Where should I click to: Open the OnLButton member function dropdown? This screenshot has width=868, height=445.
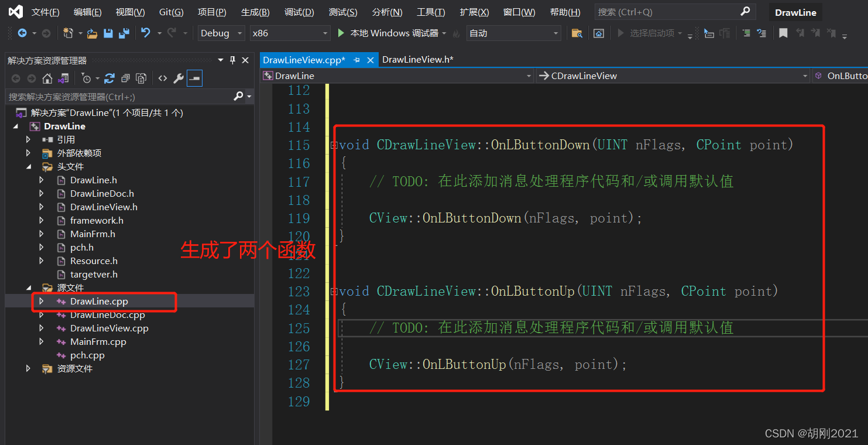(841, 76)
